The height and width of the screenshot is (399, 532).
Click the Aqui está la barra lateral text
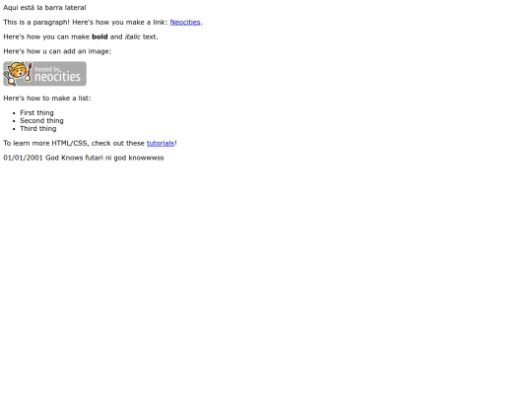coord(44,8)
